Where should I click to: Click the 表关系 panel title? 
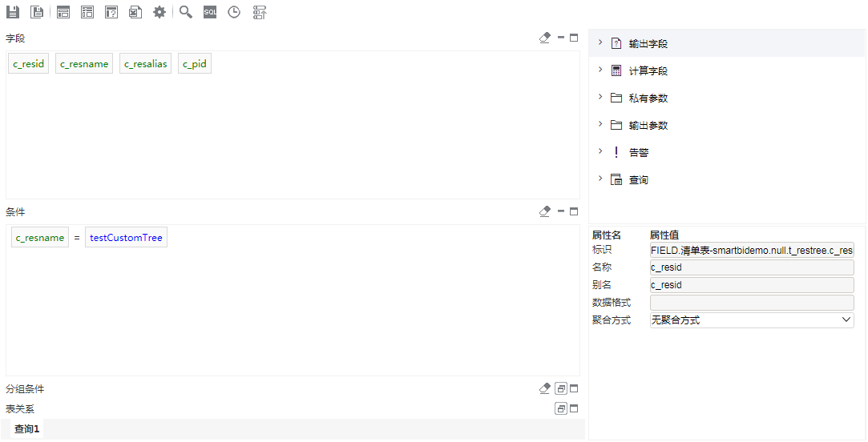pos(20,409)
